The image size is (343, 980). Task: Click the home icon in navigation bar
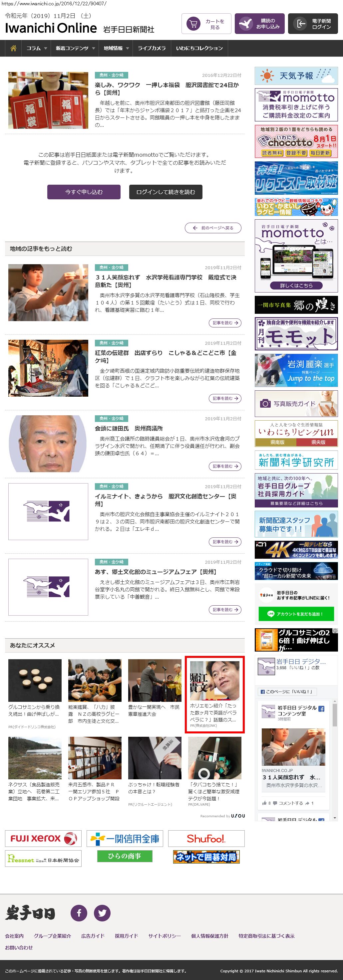13,48
